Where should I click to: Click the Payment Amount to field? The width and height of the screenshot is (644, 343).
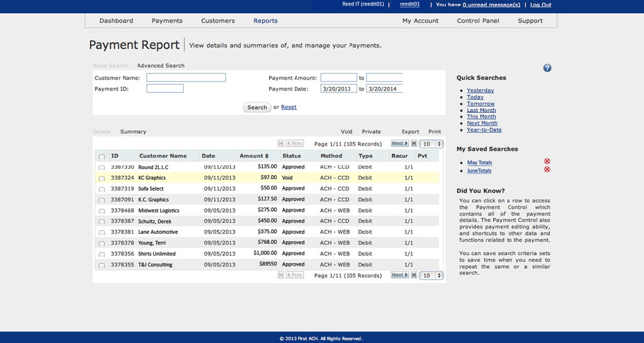pos(384,77)
